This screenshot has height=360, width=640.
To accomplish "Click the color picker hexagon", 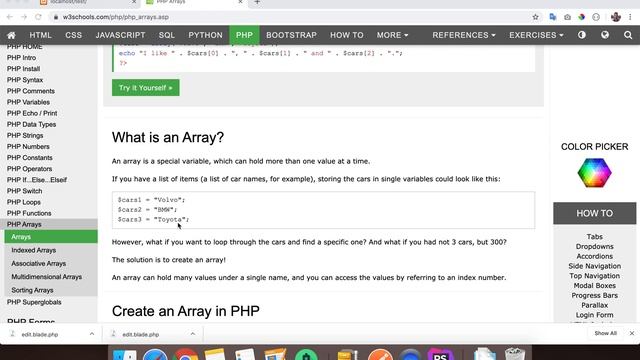I will tap(594, 173).
